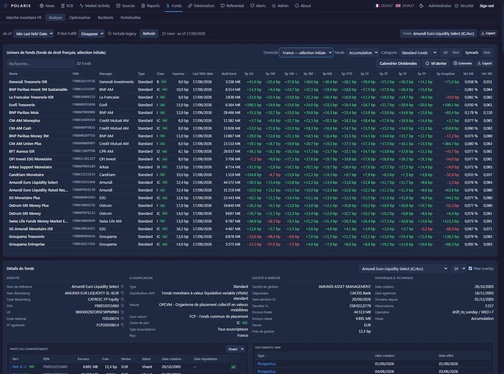Open the Funds menu item
This screenshot has width=504, height=374.
[x=174, y=6]
